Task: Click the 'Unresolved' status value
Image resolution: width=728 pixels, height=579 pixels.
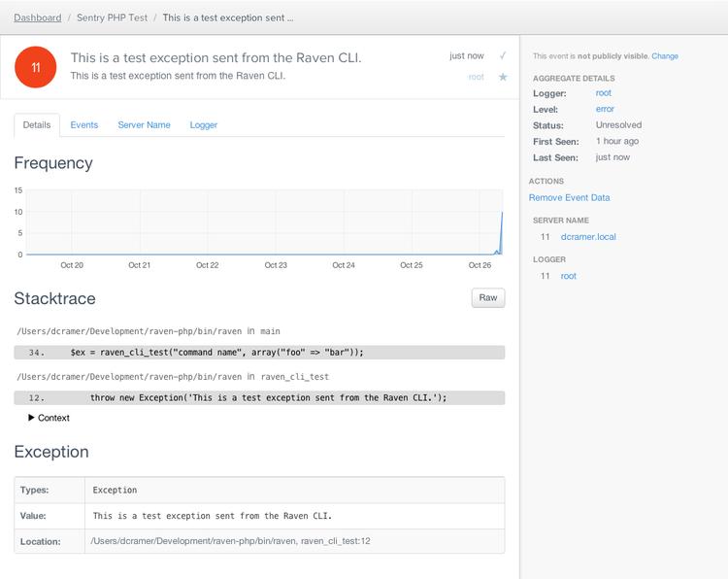Action: pyautogui.click(x=619, y=125)
